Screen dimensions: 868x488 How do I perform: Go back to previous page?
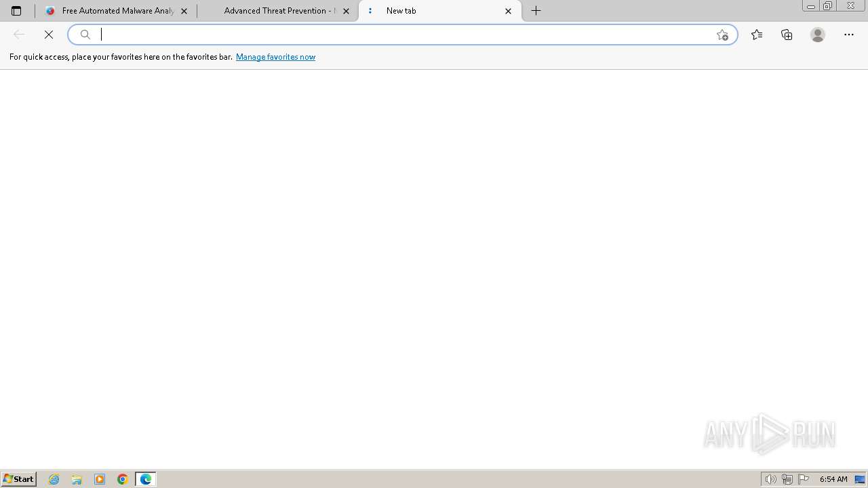(x=19, y=35)
